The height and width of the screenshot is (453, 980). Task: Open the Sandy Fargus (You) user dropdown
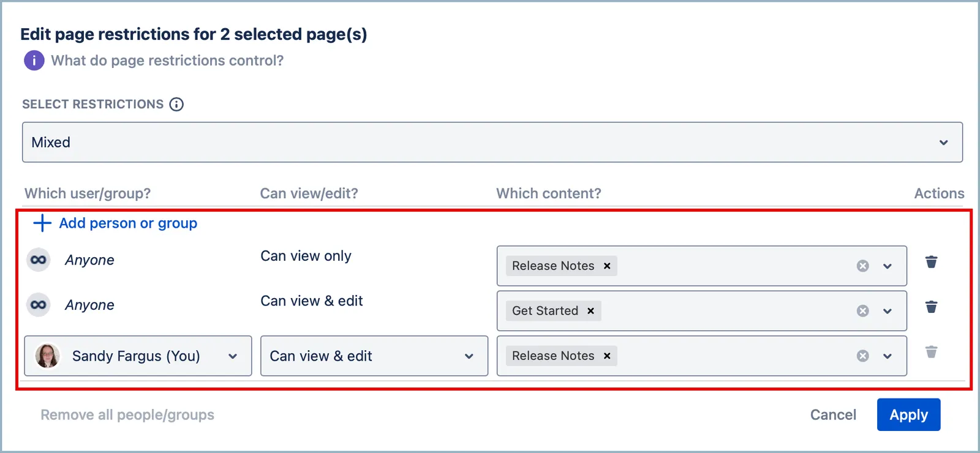click(x=138, y=356)
